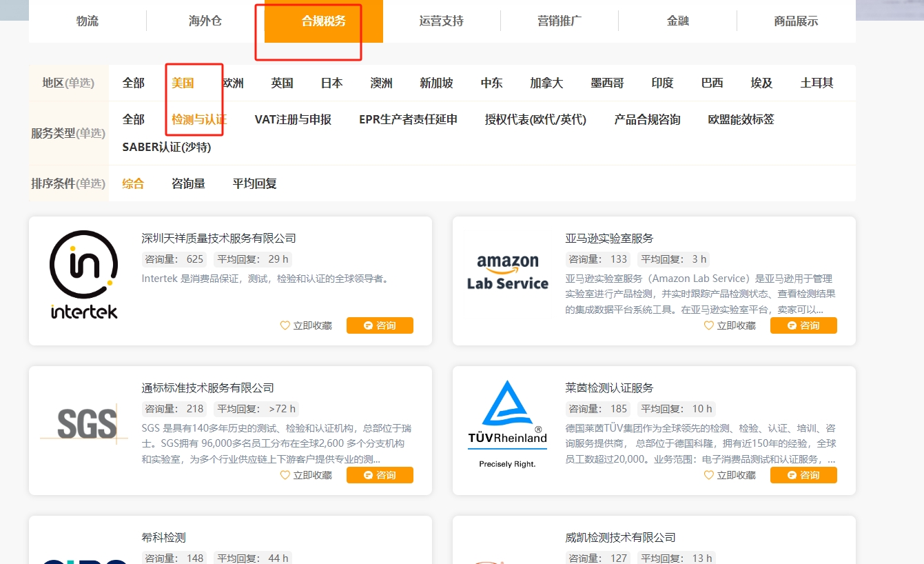
Task: Click 咨询 button on 亚马逊实验室服务 card
Action: [x=803, y=325]
